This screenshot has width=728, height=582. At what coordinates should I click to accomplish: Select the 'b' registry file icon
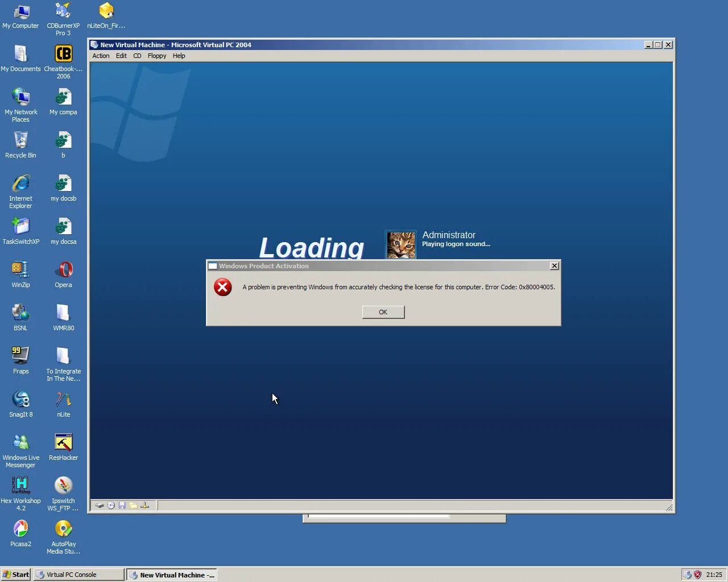click(63, 145)
